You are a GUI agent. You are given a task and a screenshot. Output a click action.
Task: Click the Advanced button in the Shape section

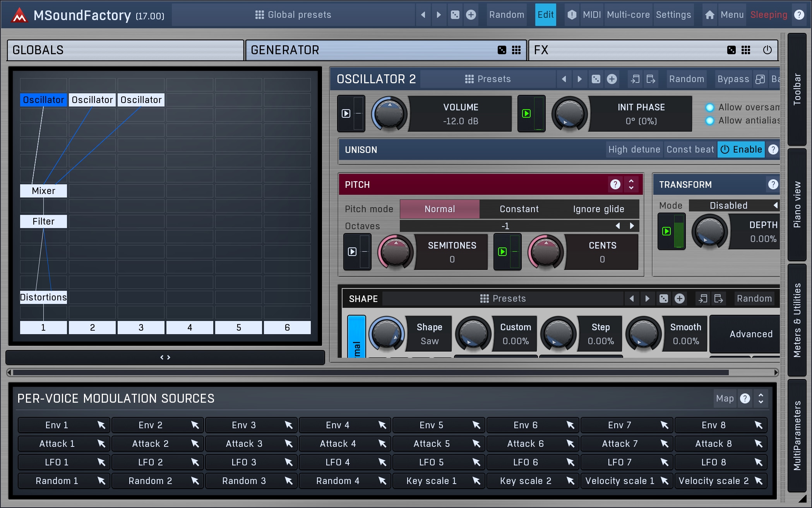point(750,334)
